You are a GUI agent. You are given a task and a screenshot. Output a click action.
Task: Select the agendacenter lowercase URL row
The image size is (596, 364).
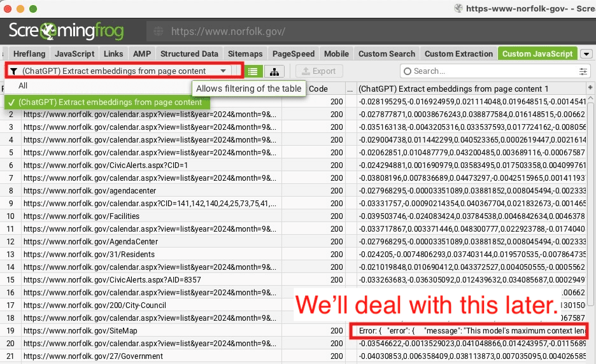pos(152,191)
